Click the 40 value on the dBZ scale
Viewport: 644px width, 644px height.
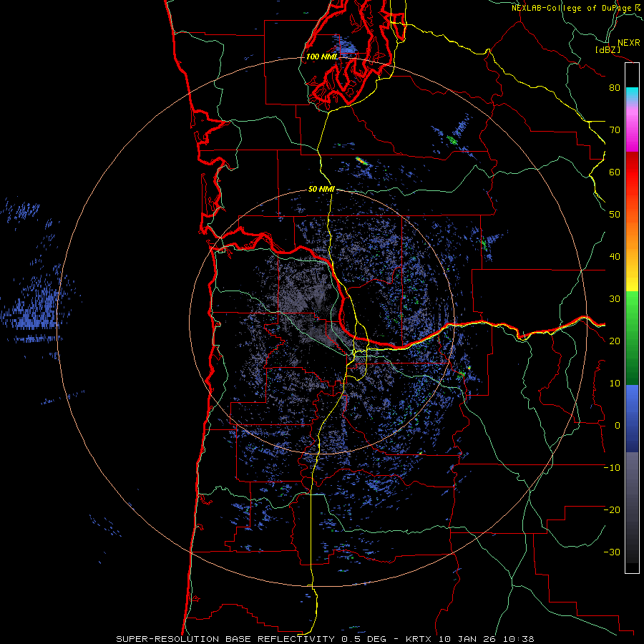pyautogui.click(x=615, y=257)
